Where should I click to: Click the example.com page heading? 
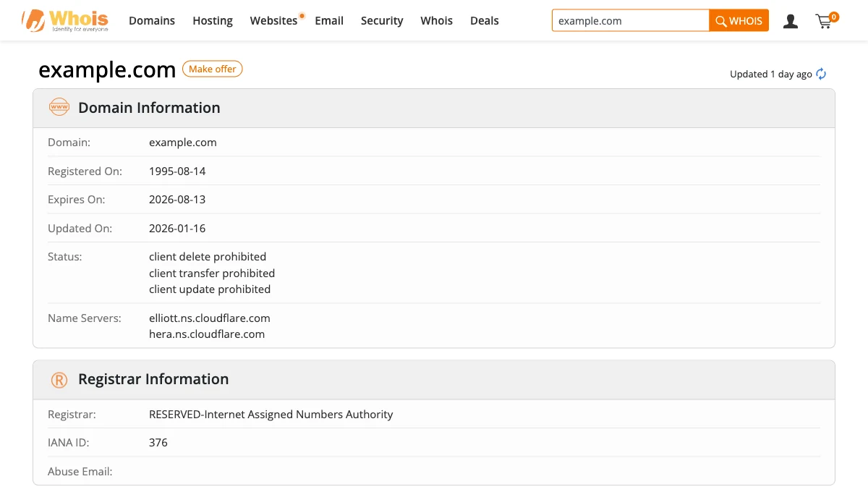107,70
